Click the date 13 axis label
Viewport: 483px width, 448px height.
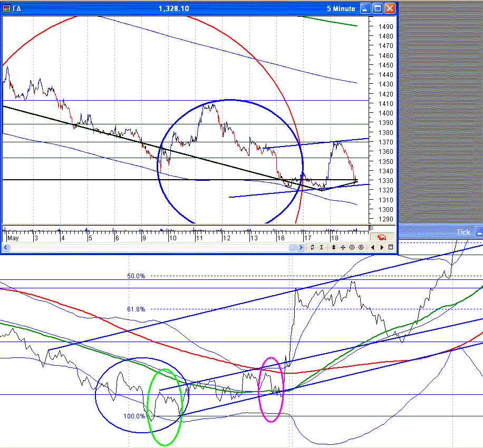254,238
